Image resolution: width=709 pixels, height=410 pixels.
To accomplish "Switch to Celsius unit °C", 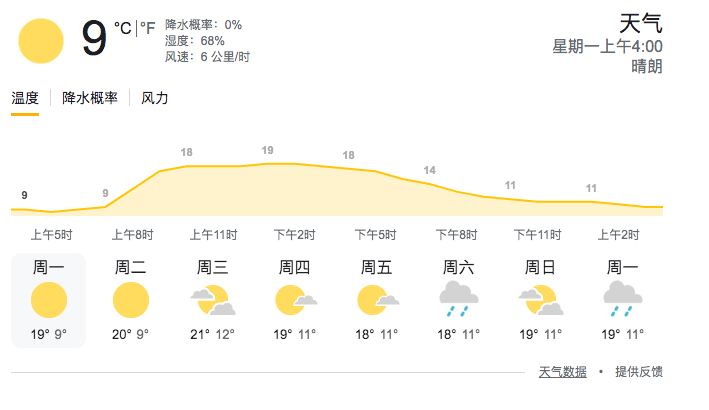I will pyautogui.click(x=122, y=27).
